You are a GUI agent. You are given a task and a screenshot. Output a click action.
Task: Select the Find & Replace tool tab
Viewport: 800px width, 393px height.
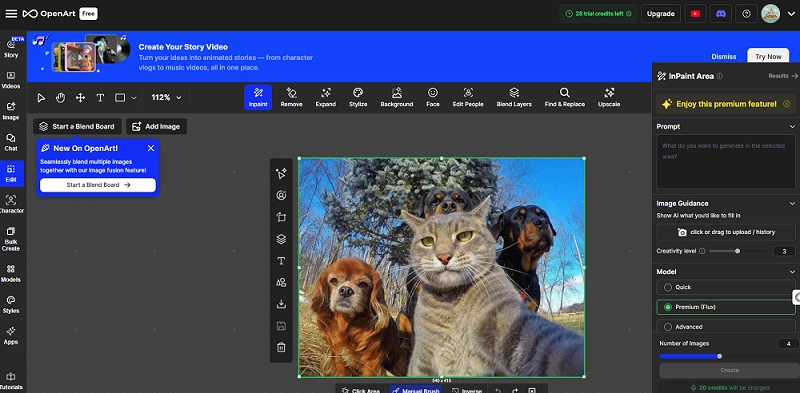click(564, 97)
